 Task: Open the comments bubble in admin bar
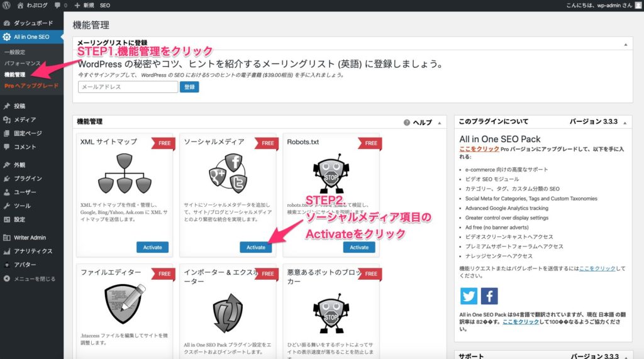(60, 5)
